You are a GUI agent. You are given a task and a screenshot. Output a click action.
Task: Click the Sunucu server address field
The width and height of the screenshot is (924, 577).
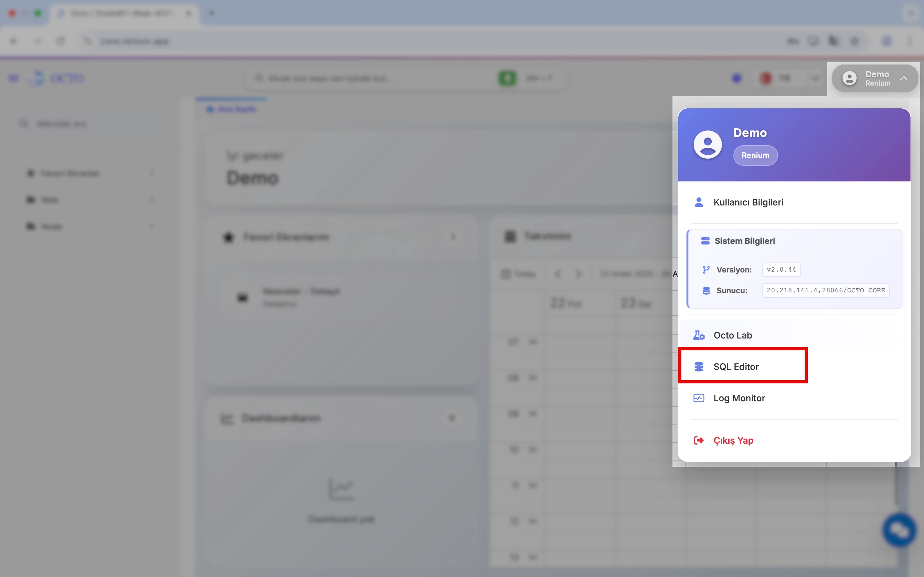click(x=825, y=290)
